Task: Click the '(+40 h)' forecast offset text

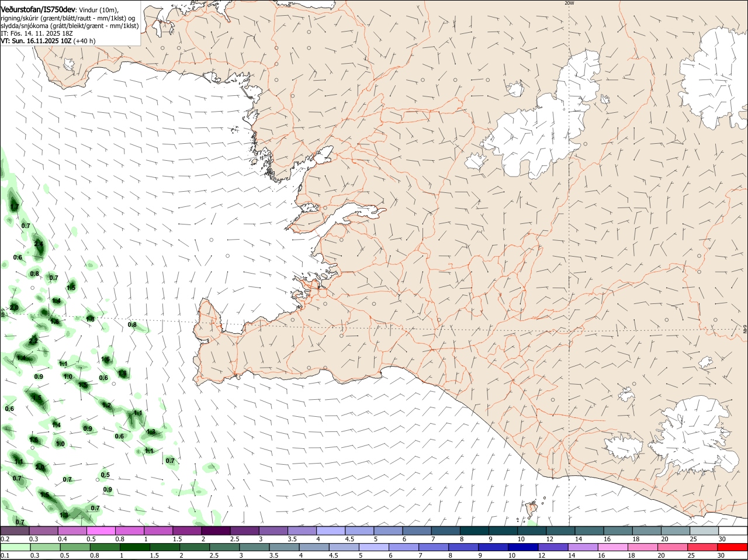Action: (x=85, y=42)
